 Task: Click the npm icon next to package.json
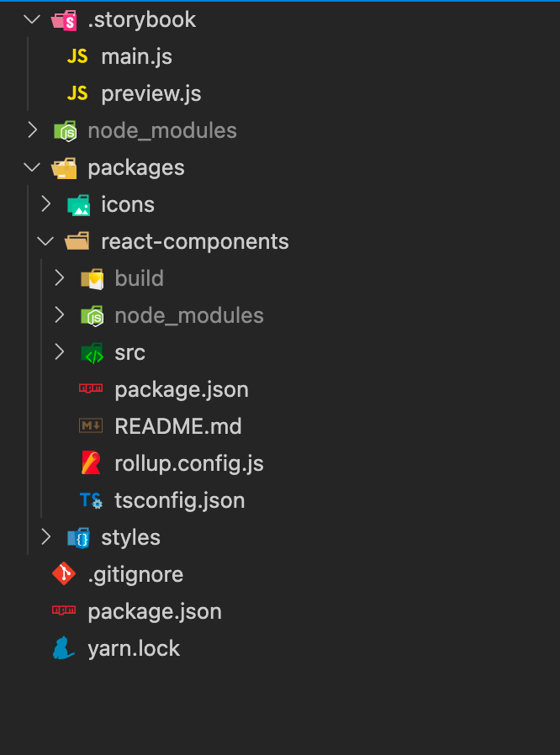(x=91, y=388)
